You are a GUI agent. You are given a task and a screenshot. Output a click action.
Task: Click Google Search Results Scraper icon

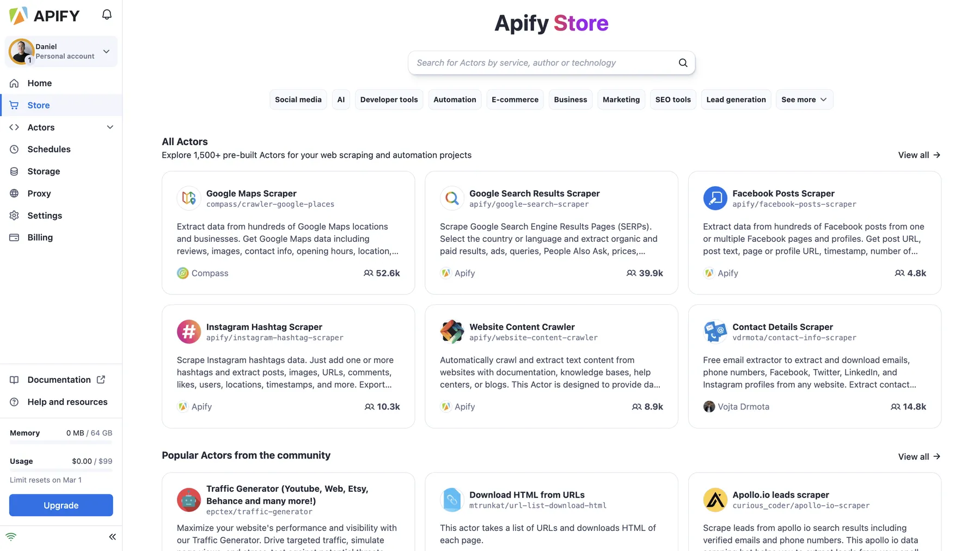tap(452, 198)
